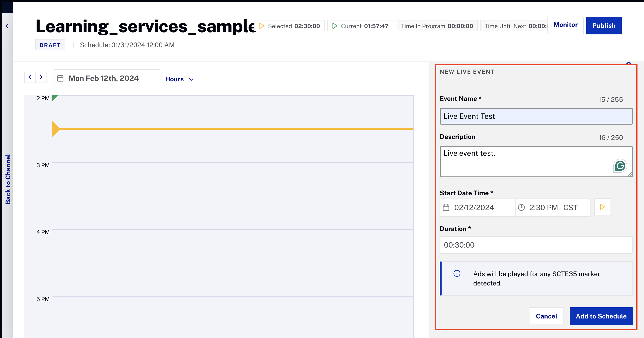Open the Hours view dropdown

point(179,79)
